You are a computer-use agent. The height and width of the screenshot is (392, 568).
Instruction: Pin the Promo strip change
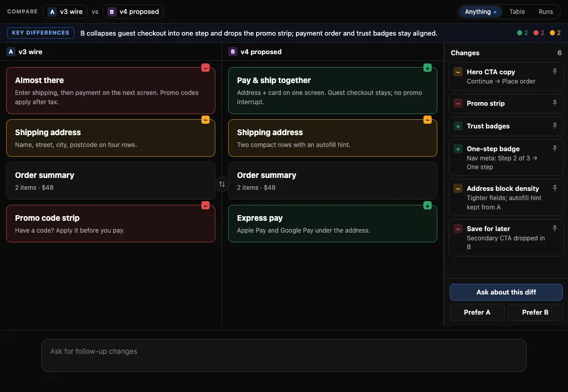click(555, 103)
